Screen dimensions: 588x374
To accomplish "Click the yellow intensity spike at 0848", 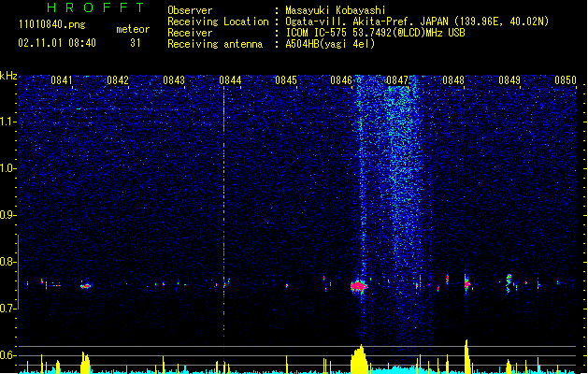I will tap(466, 356).
